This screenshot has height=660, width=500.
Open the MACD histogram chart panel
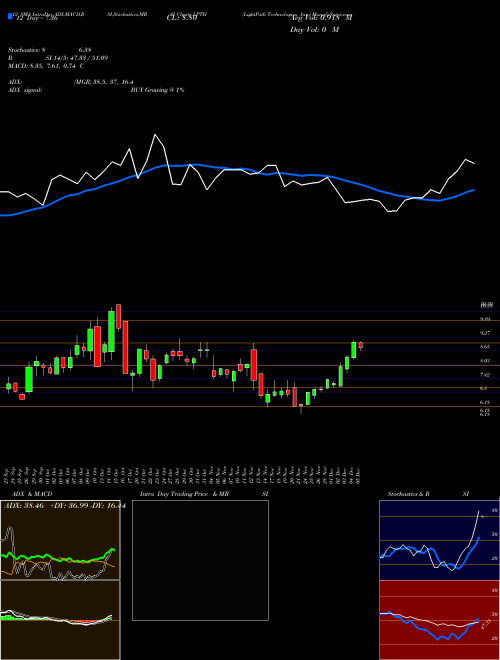pos(60,620)
